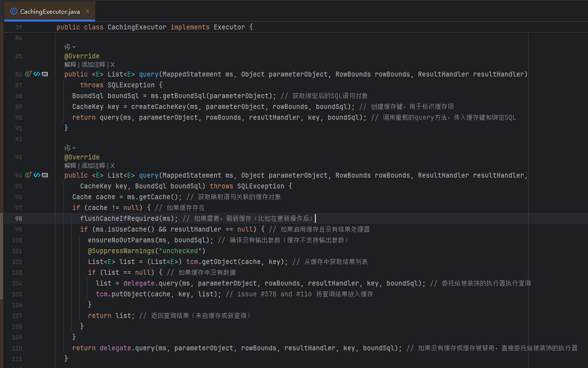Viewport: 588px width, 368px height.
Task: Expand the chevron beside the AI icon above line 93
Action: tap(74, 148)
